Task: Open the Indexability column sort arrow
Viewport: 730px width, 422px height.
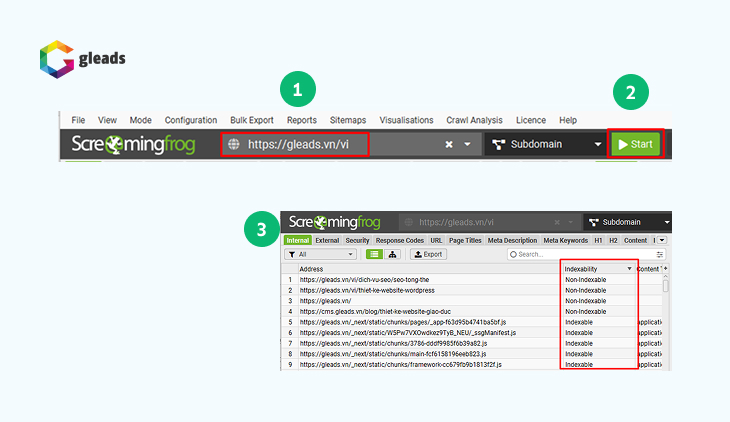Action: point(629,269)
